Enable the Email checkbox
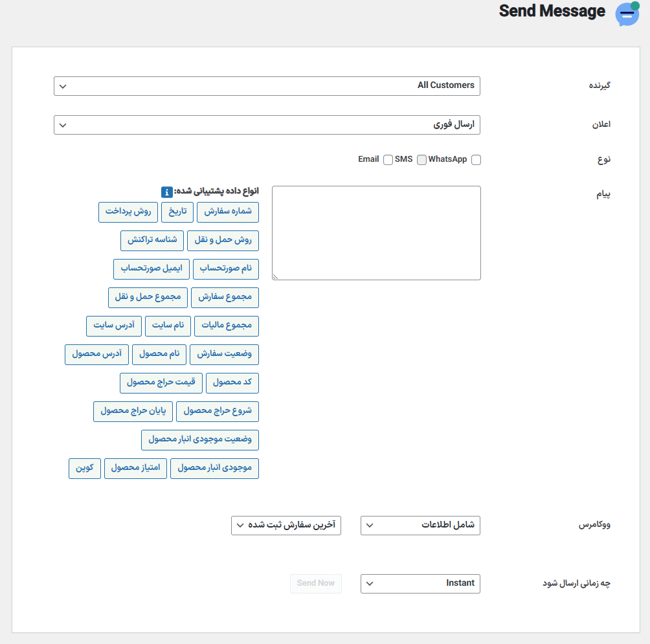 (x=388, y=160)
